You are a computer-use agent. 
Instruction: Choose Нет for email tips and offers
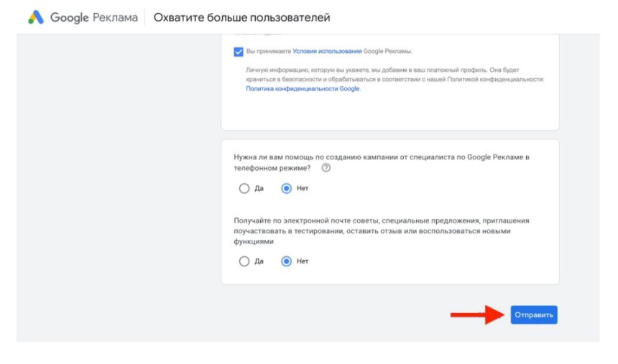pyautogui.click(x=287, y=261)
